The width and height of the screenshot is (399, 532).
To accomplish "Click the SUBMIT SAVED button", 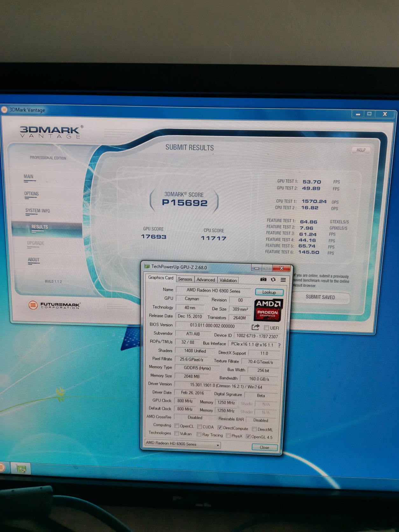I will (320, 297).
